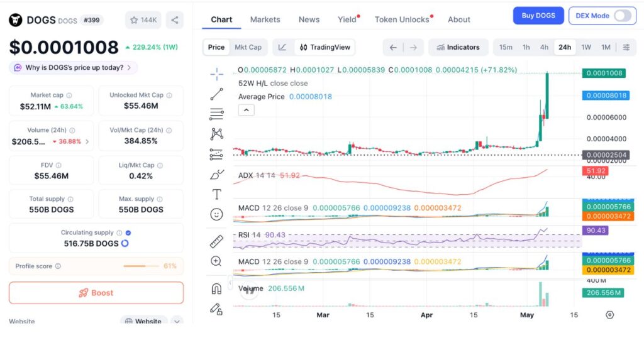Open the News tab
Image resolution: width=644 pixels, height=338 pixels.
click(309, 19)
